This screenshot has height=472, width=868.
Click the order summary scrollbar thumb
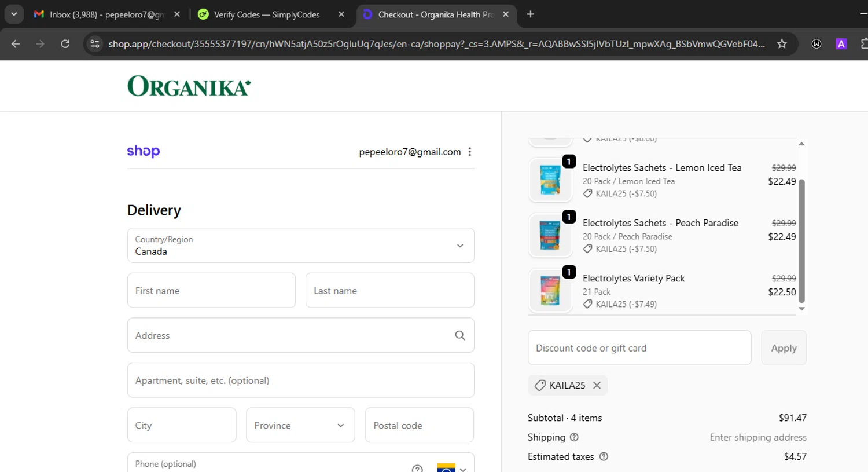pyautogui.click(x=801, y=240)
